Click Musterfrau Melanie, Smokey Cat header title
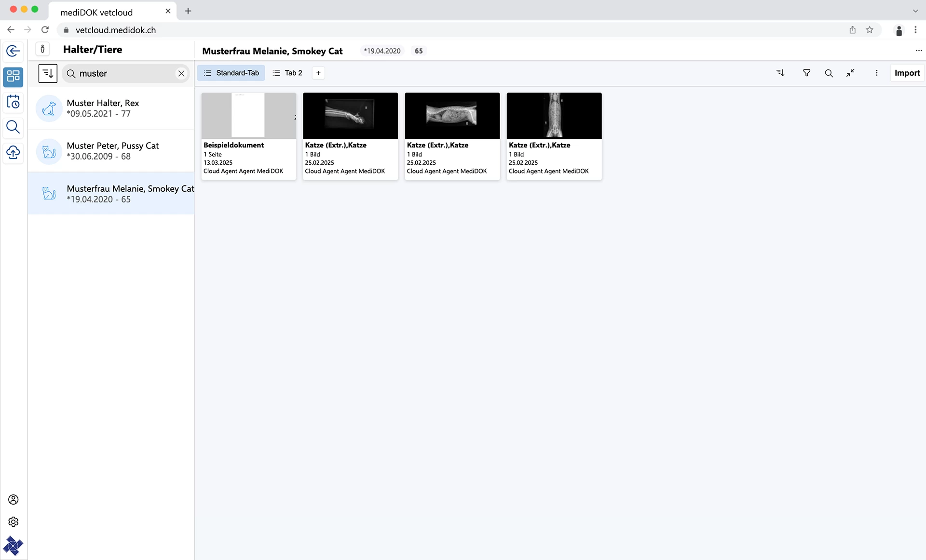Image resolution: width=926 pixels, height=560 pixels. pyautogui.click(x=272, y=51)
